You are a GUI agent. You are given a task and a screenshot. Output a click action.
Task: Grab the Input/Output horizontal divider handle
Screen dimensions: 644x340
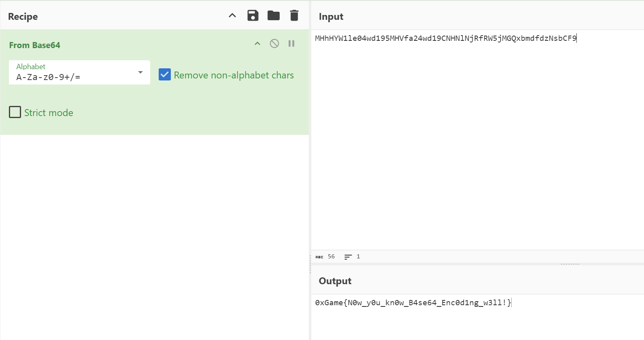[x=570, y=264]
